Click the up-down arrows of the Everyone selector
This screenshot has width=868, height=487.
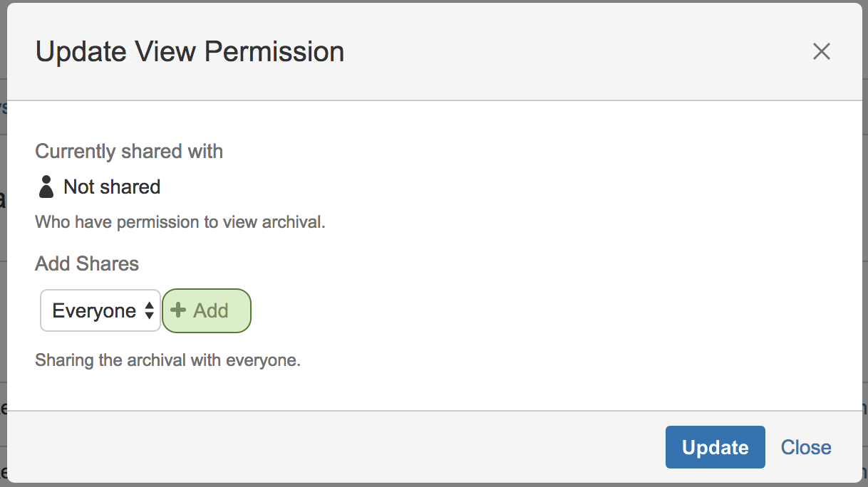tap(149, 310)
